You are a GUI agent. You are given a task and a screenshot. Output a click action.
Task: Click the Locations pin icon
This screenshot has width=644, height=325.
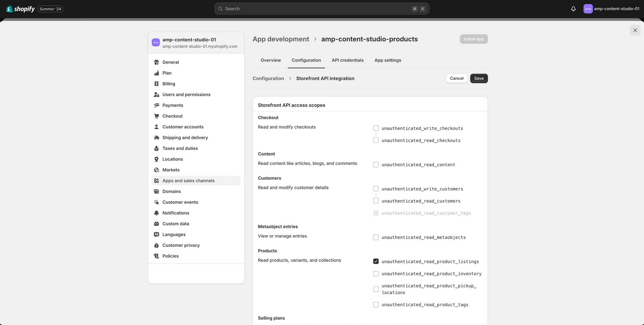coord(157,159)
